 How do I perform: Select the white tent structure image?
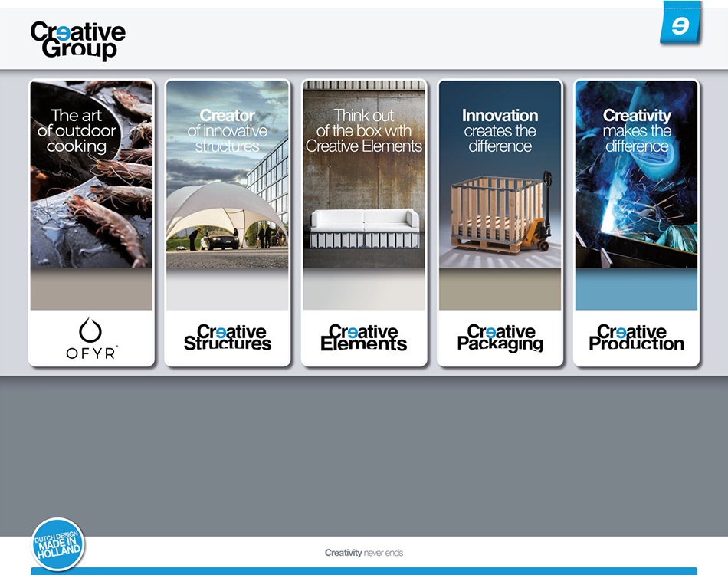pos(228,174)
